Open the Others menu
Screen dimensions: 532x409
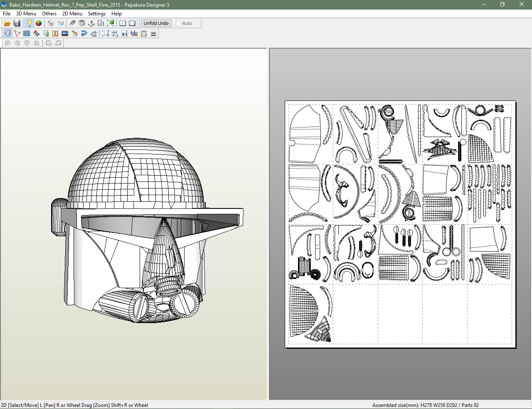tap(49, 13)
